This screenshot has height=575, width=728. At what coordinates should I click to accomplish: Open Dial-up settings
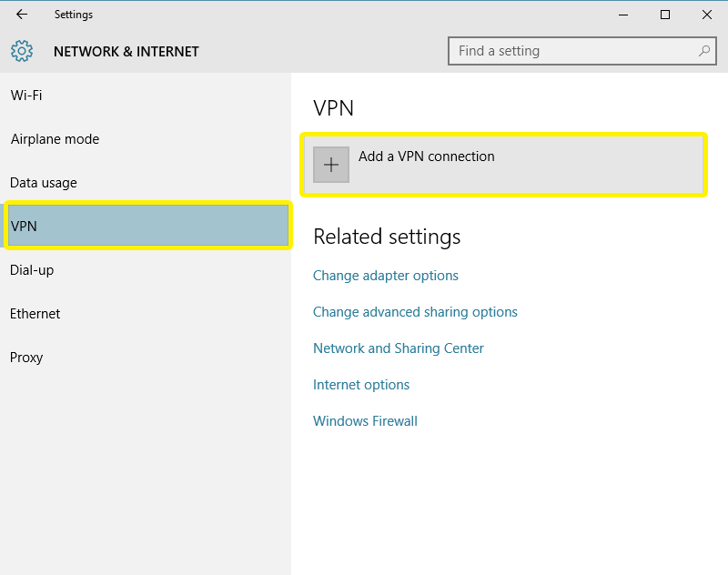tap(146, 269)
